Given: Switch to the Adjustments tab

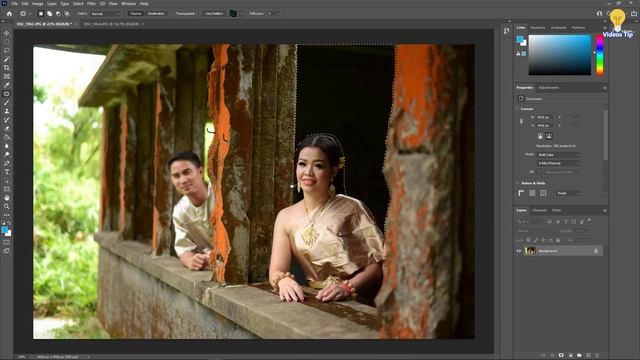Looking at the screenshot, I should [548, 87].
